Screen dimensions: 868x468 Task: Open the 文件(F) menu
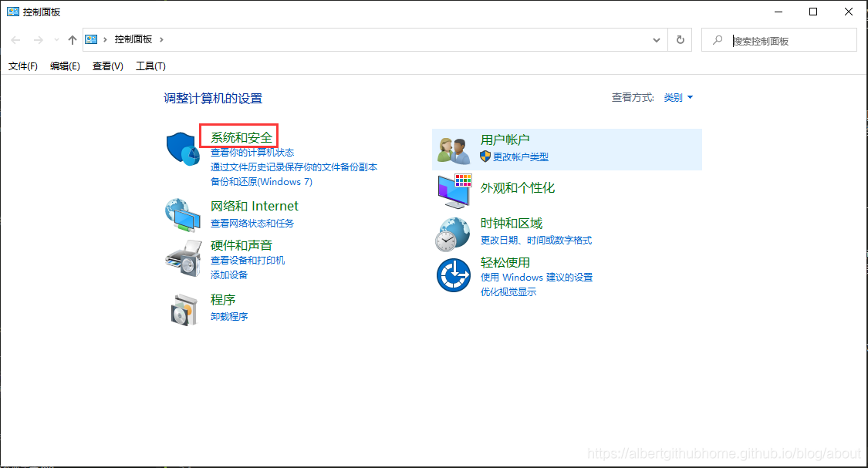[x=22, y=66]
